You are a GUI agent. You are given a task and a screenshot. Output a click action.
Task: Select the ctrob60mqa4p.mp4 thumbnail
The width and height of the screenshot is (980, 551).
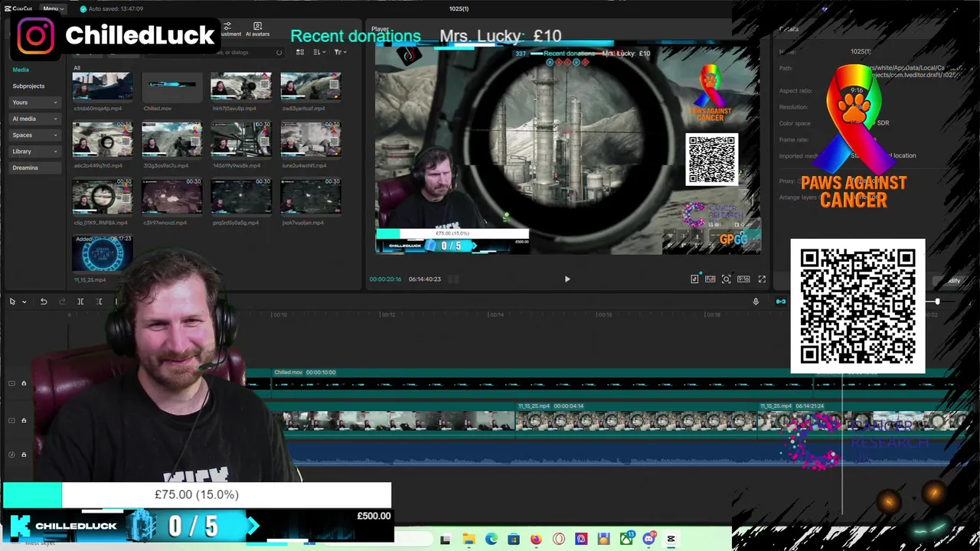(102, 87)
